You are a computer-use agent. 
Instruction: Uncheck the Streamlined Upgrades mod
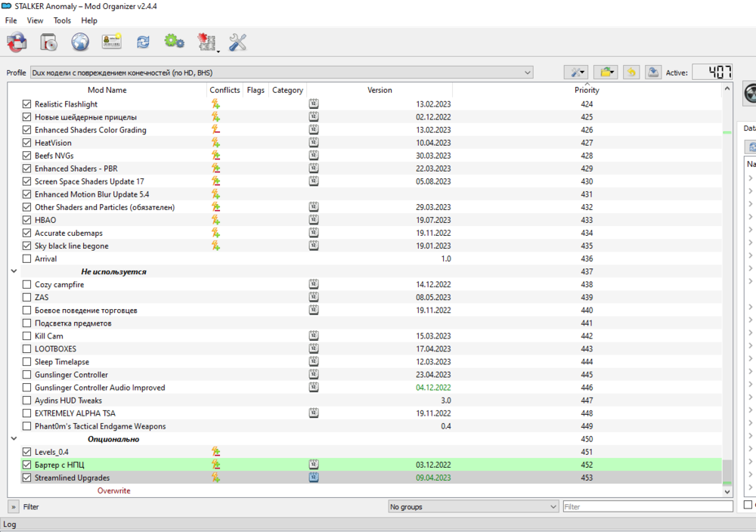pos(27,478)
